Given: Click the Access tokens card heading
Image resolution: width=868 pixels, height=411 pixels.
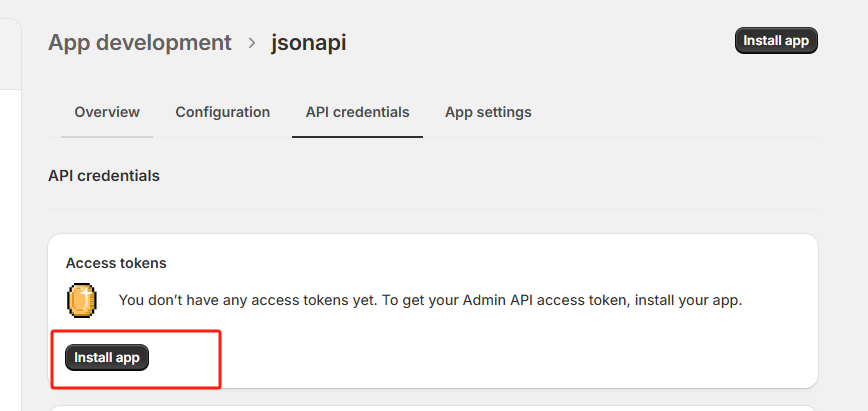Looking at the screenshot, I should [116, 263].
